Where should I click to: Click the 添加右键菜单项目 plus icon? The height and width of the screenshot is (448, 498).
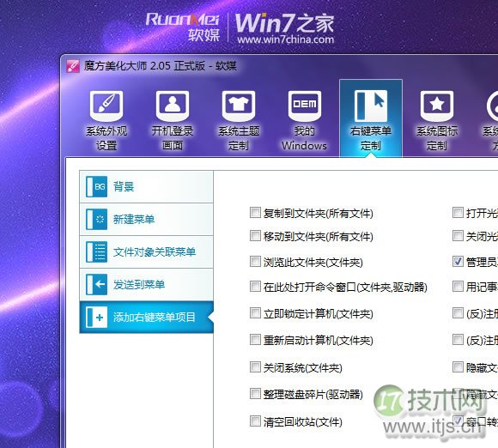pyautogui.click(x=96, y=317)
